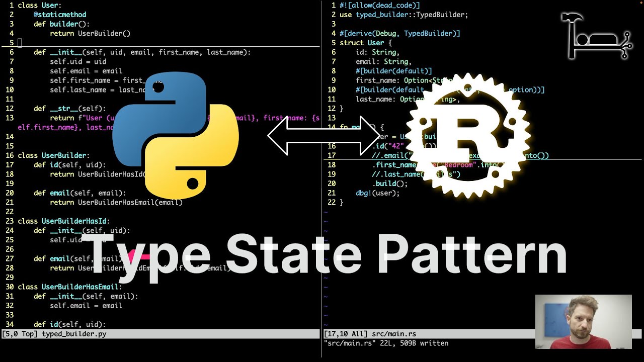Click the Python logo graphic
644x362 pixels.
(176, 135)
